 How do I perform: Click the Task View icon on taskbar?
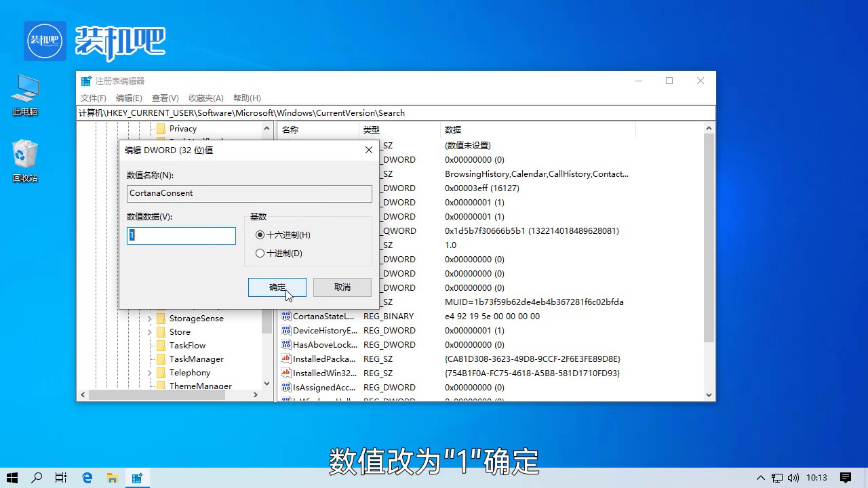click(61, 477)
